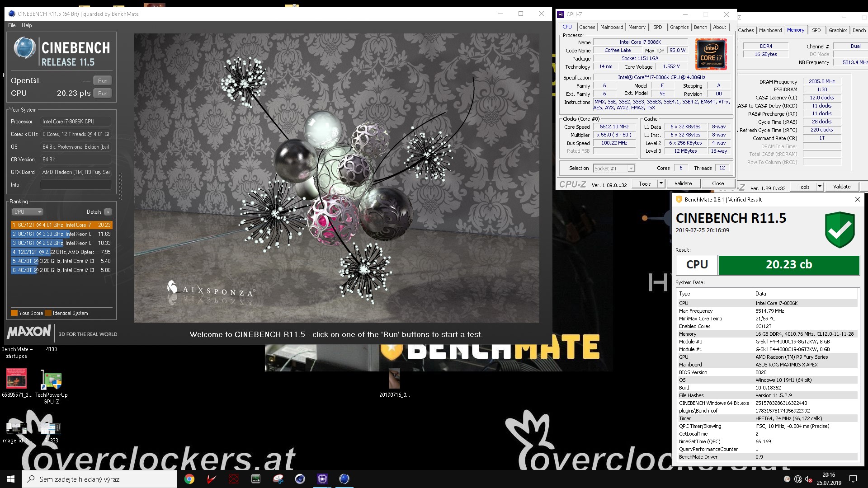Click the Close button in CPU-Z
The height and width of the screenshot is (488, 868).
(x=718, y=183)
